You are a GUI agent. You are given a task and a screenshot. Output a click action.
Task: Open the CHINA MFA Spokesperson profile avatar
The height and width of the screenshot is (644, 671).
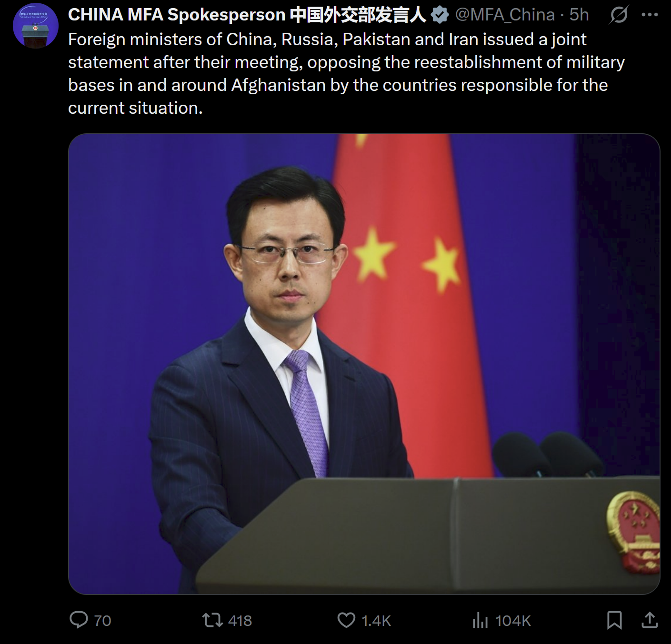[x=36, y=26]
